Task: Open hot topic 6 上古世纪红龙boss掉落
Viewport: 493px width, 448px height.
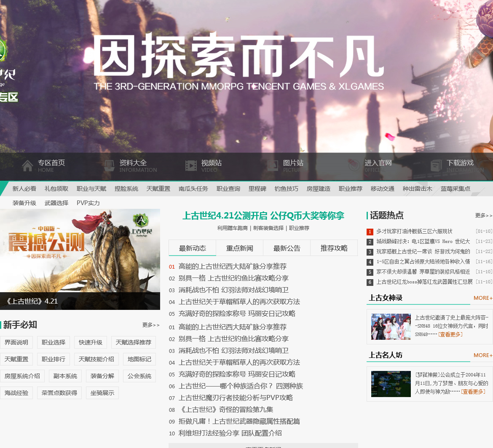Action: [424, 282]
